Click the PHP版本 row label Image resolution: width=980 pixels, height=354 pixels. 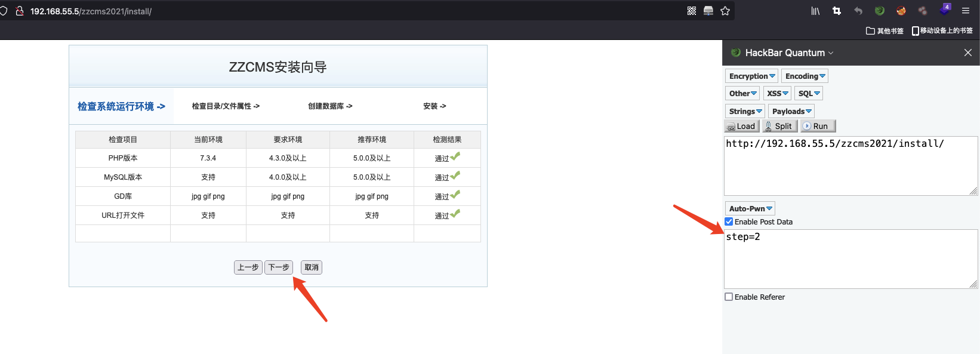[123, 158]
